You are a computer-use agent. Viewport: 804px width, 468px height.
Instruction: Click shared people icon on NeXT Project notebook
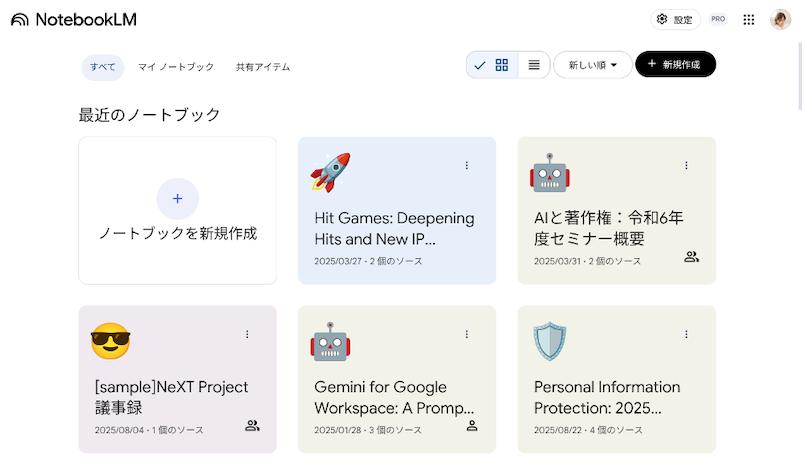pyautogui.click(x=252, y=425)
